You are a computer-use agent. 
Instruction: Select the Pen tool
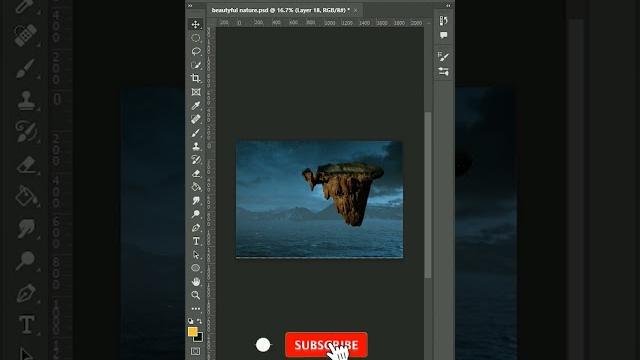(x=196, y=227)
